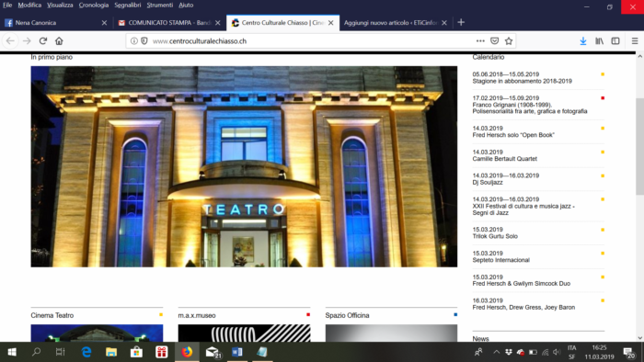Open page actions three-dots menu
Viewport: 644px width, 362px height.
click(x=480, y=41)
